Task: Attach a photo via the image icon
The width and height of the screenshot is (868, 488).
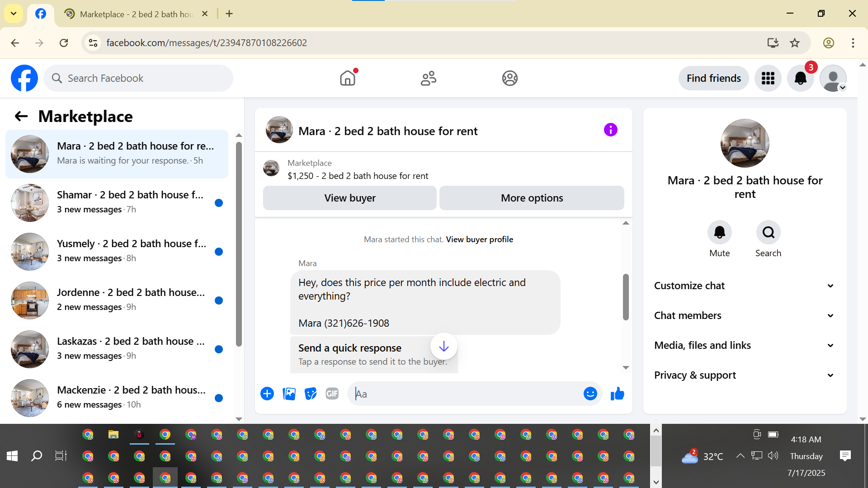Action: coord(289,394)
